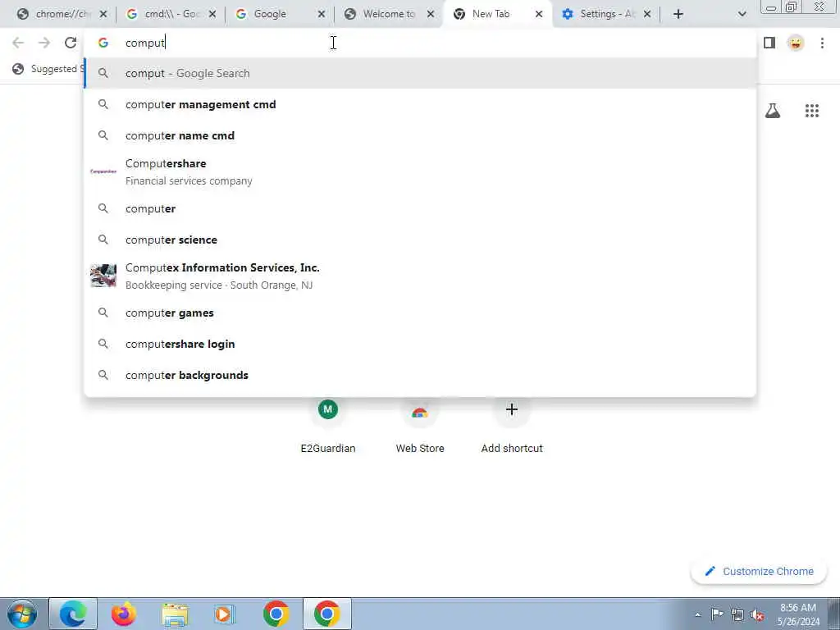The width and height of the screenshot is (840, 630).
Task: Open the Windows Start menu
Action: point(22,614)
